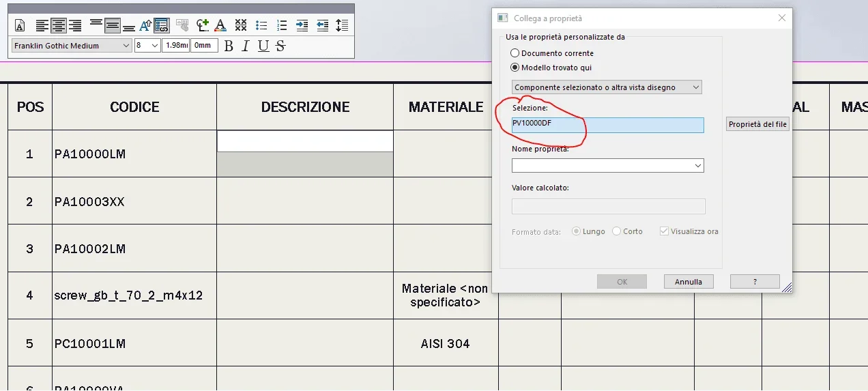868x391 pixels.
Task: Click the AISI 304 material cell
Action: [446, 343]
